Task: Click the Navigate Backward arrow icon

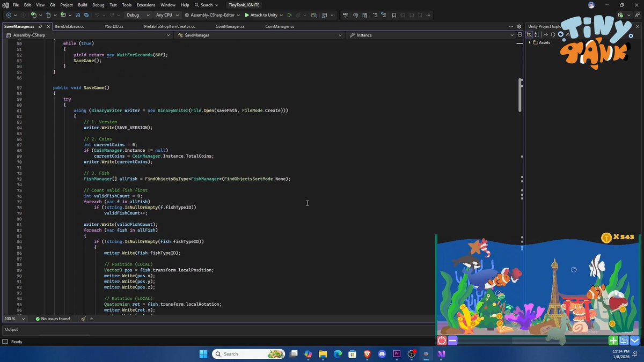Action: tap(9, 15)
